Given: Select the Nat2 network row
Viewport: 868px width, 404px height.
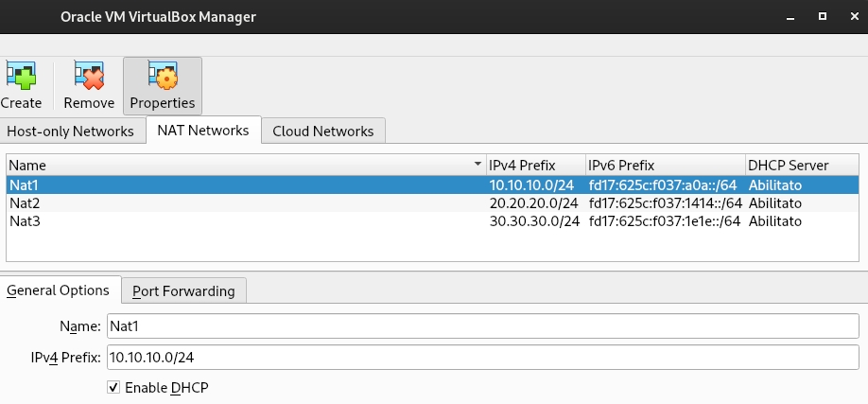Looking at the screenshot, I should 25,202.
